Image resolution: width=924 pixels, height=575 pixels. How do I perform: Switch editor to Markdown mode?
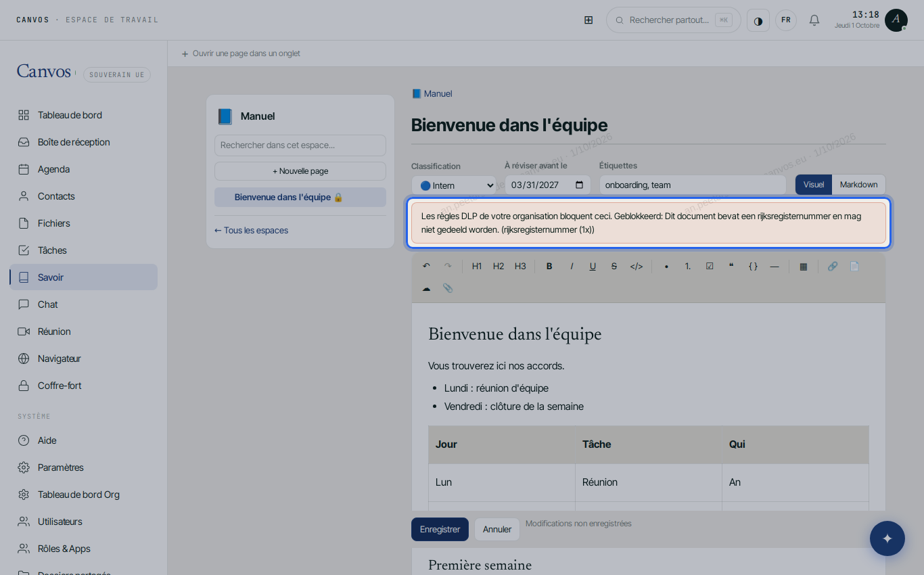tap(858, 185)
